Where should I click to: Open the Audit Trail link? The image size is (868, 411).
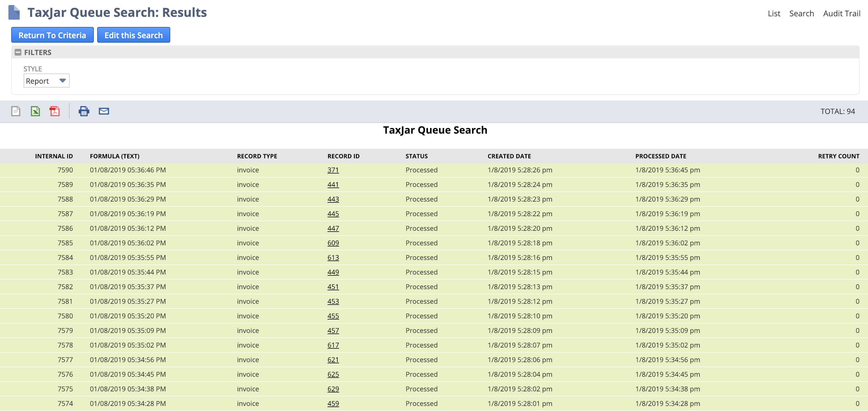[x=841, y=13]
